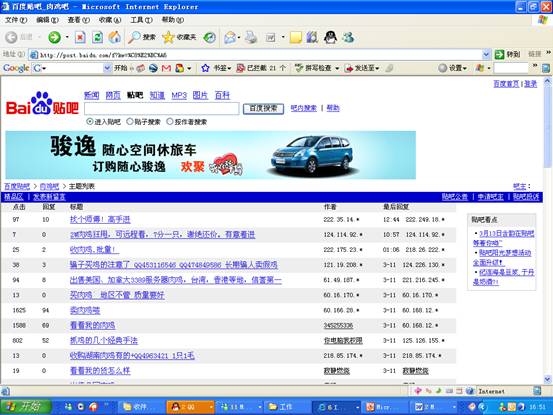The image size is (553, 415).
Task: Click the Messenger icon right of QQ penguin
Action: (348, 37)
